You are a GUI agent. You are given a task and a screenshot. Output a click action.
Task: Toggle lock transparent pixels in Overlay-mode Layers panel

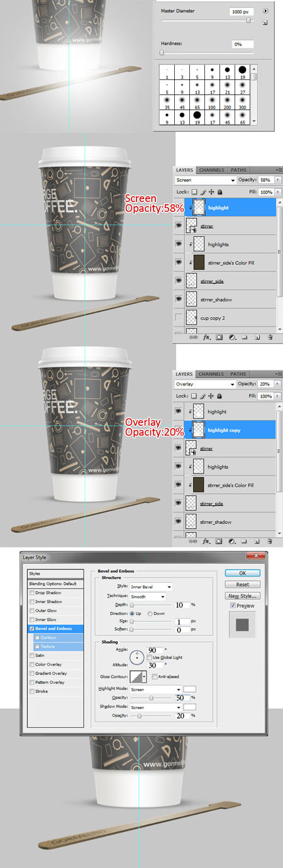[x=195, y=396]
